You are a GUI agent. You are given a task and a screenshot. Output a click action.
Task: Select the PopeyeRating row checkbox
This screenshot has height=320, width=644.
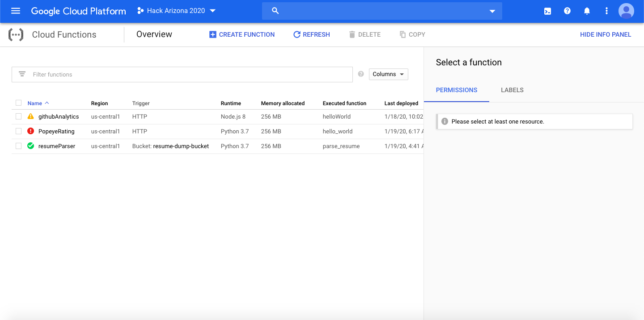pyautogui.click(x=18, y=131)
